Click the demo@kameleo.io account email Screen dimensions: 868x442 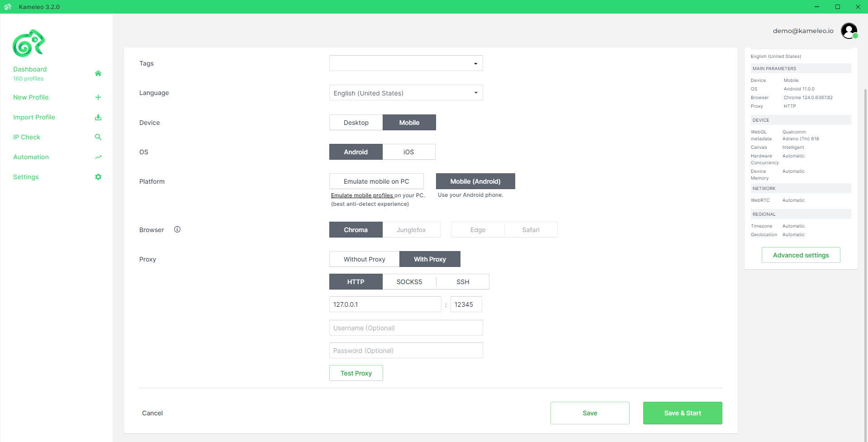pos(803,31)
